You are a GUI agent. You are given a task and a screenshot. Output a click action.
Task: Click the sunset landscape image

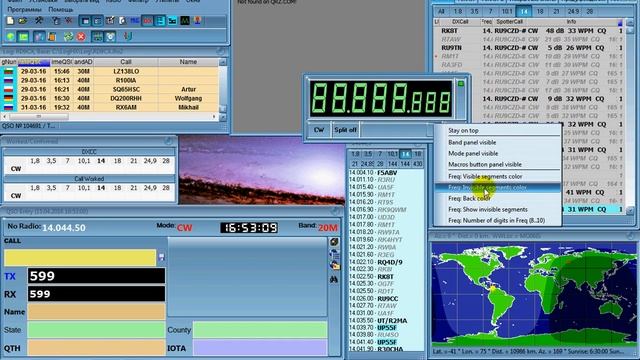pyautogui.click(x=262, y=170)
